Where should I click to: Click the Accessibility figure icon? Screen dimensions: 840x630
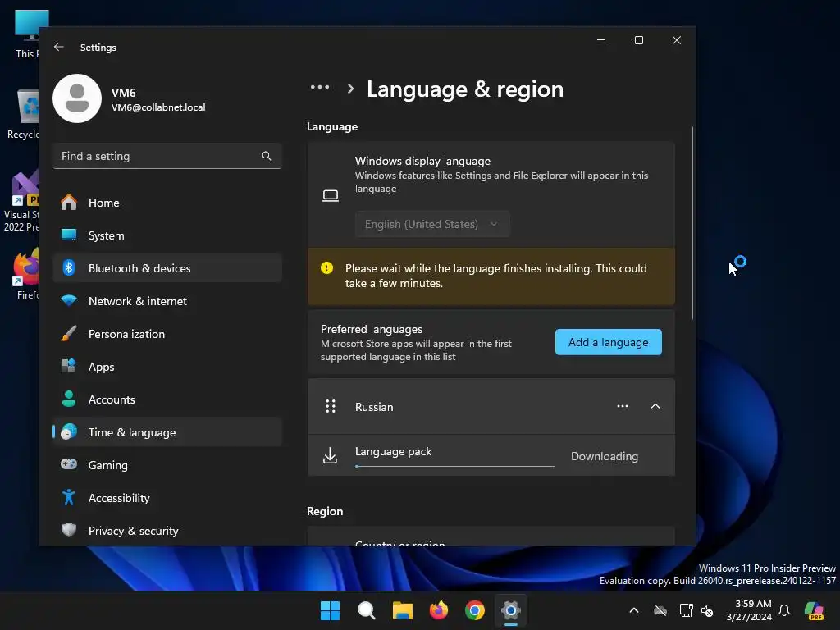(x=69, y=498)
